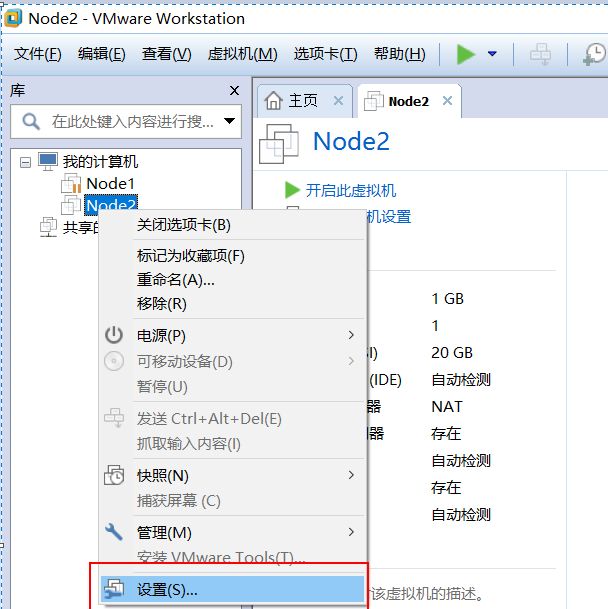The image size is (608, 609).
Task: Collapse the 我的计算机 tree node
Action: [25, 162]
